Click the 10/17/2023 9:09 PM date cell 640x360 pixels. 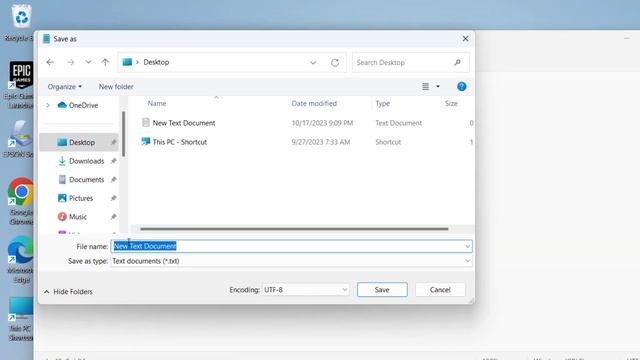click(x=322, y=123)
